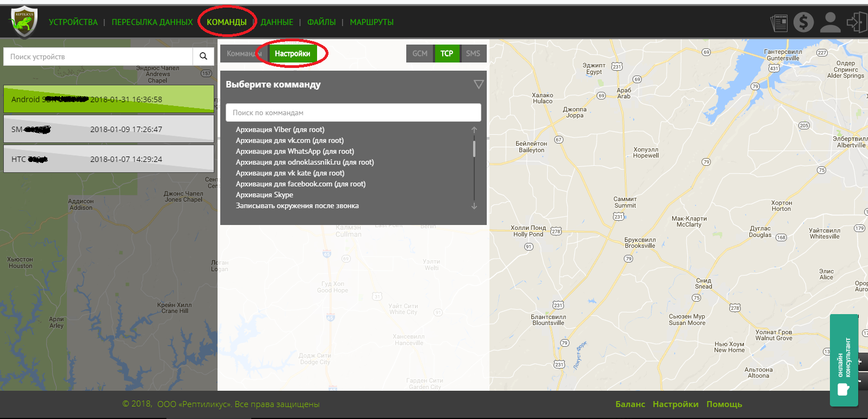This screenshot has width=868, height=419.
Task: Switch to the Команды tab
Action: [244, 53]
